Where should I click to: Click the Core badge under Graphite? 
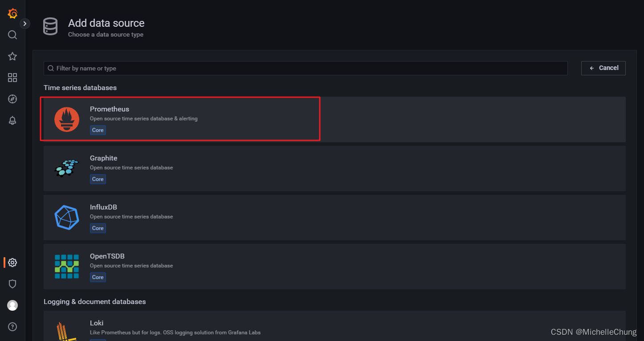click(x=98, y=179)
